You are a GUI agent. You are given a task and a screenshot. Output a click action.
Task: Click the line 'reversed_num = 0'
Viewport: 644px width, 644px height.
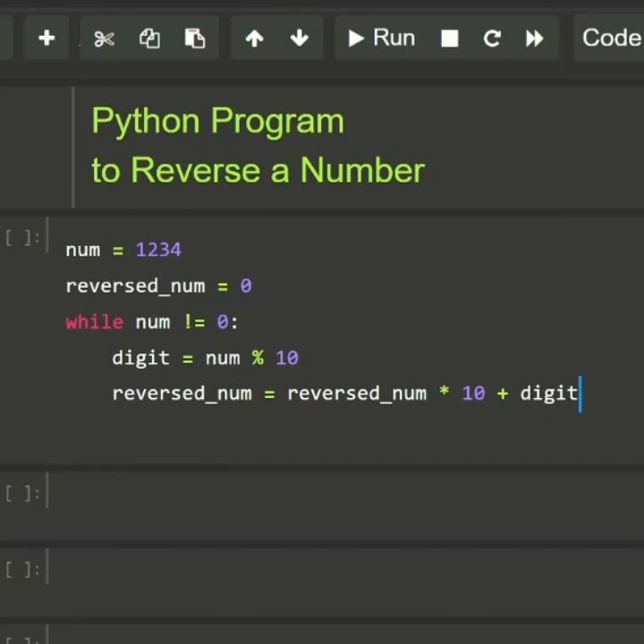coord(158,285)
